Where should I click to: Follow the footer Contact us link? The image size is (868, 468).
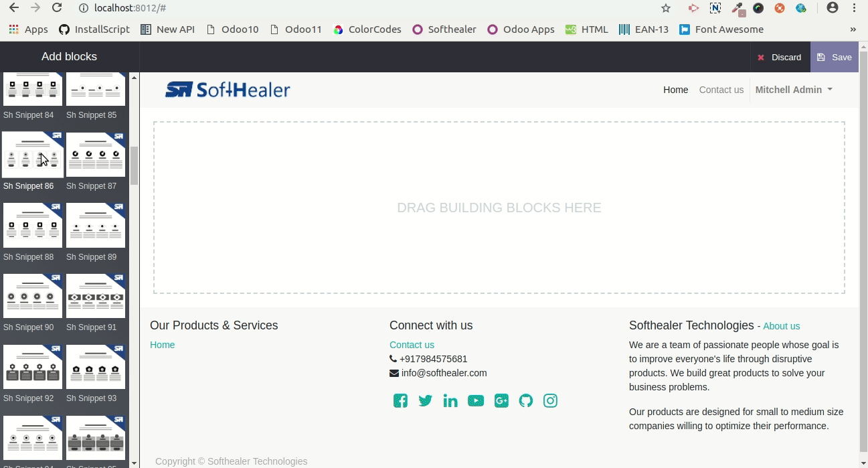pyautogui.click(x=412, y=345)
